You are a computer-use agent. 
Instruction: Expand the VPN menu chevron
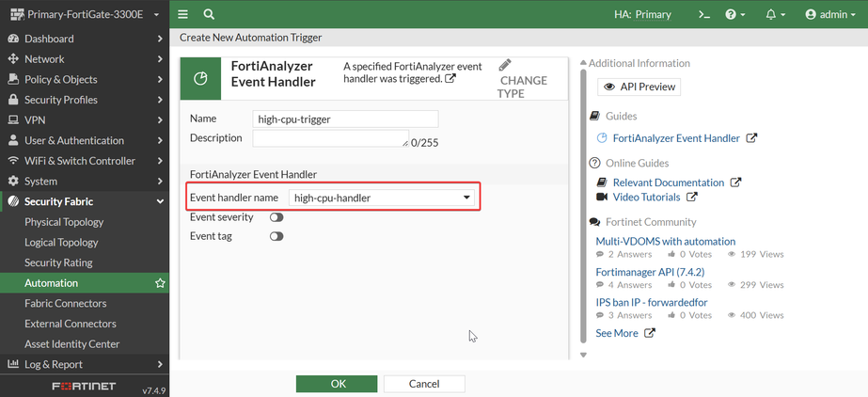pos(160,120)
